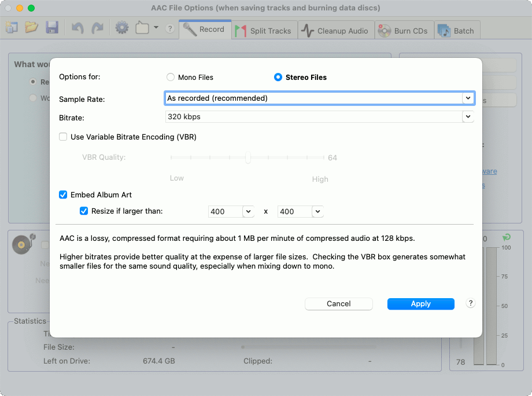Screen dimensions: 532x396
Task: Click the redo arrow icon
Action: coord(97,28)
